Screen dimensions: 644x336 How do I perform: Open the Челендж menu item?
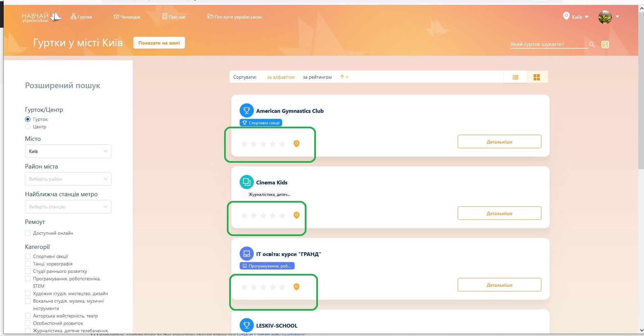(127, 17)
